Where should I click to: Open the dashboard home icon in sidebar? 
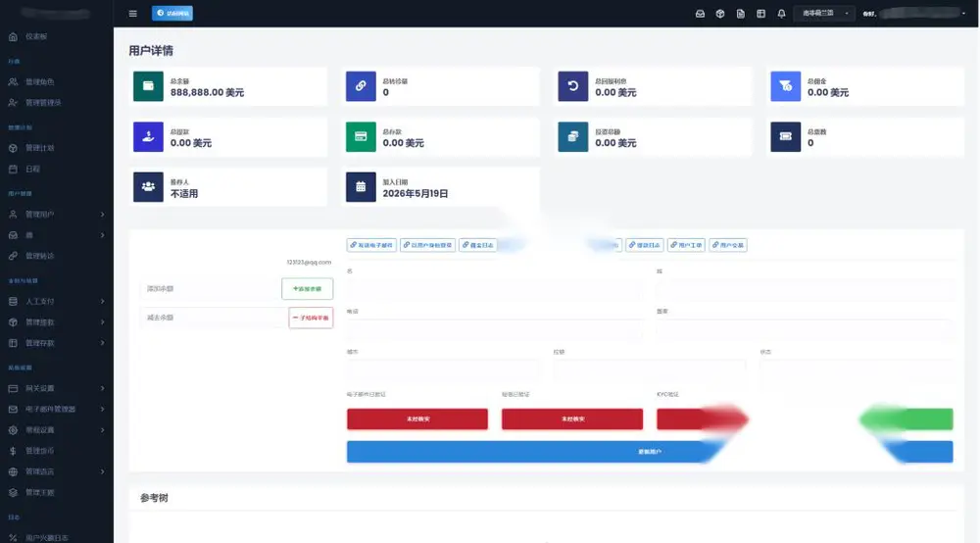click(x=13, y=37)
